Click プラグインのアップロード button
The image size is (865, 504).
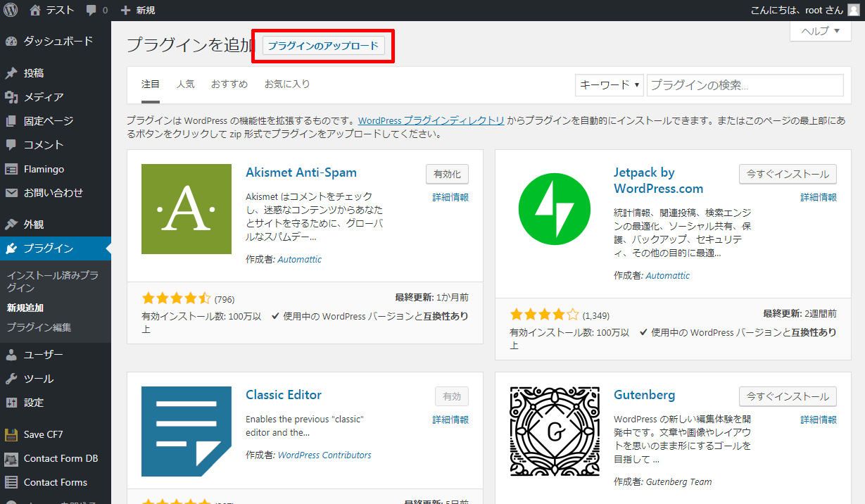coord(324,46)
